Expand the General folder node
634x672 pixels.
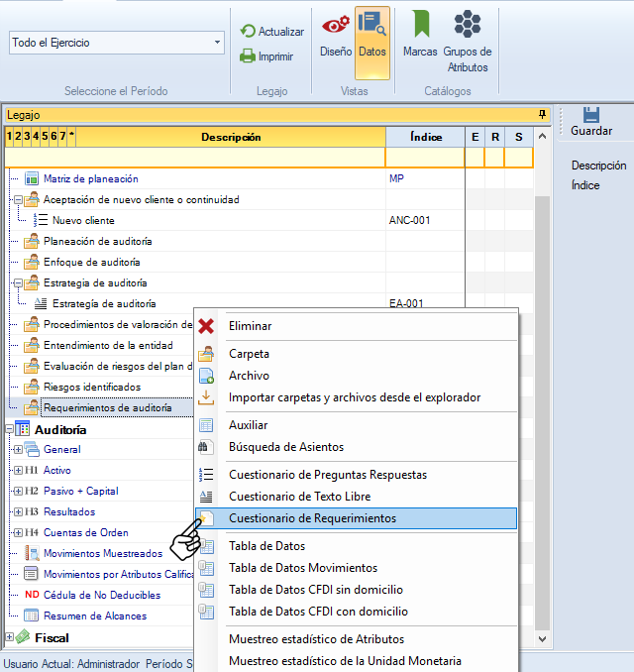[x=18, y=450]
